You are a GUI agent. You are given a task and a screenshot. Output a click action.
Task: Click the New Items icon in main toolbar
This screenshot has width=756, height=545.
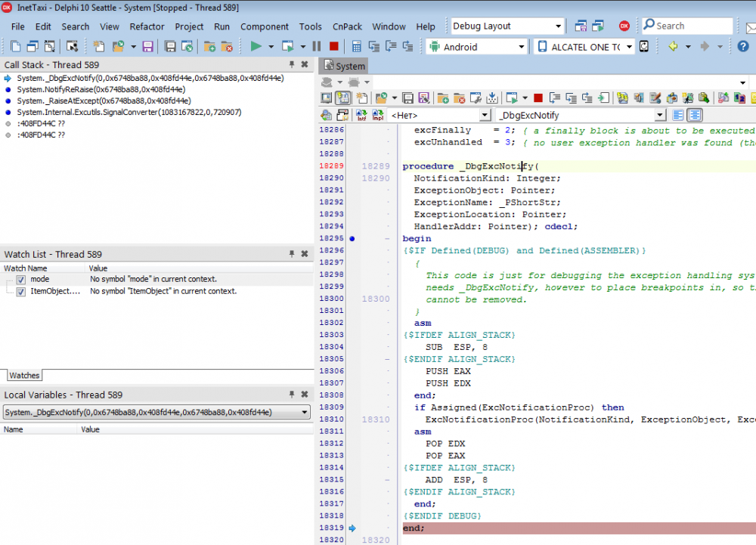click(x=99, y=46)
